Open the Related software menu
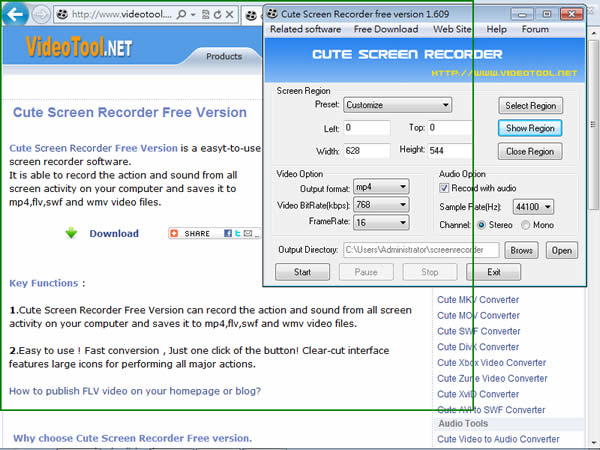600x450 pixels. tap(305, 29)
